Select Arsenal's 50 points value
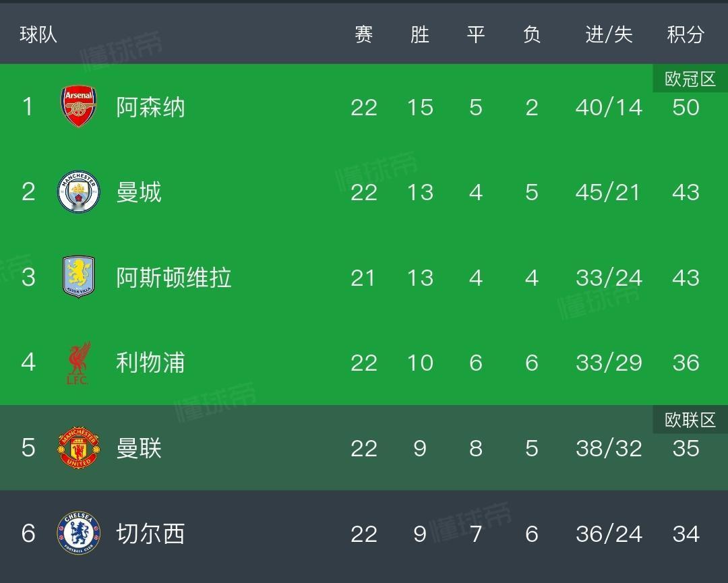The image size is (728, 583). (686, 107)
